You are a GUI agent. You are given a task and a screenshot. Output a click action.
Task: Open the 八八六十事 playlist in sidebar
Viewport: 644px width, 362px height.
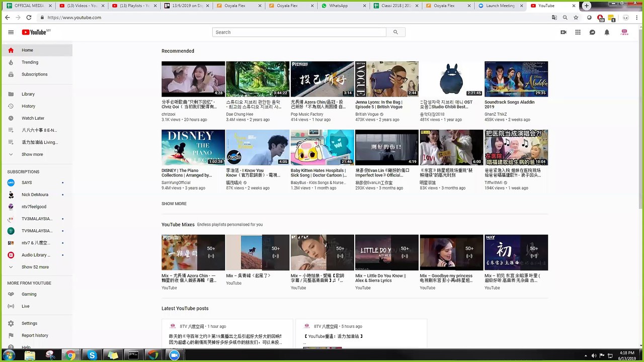[39, 130]
